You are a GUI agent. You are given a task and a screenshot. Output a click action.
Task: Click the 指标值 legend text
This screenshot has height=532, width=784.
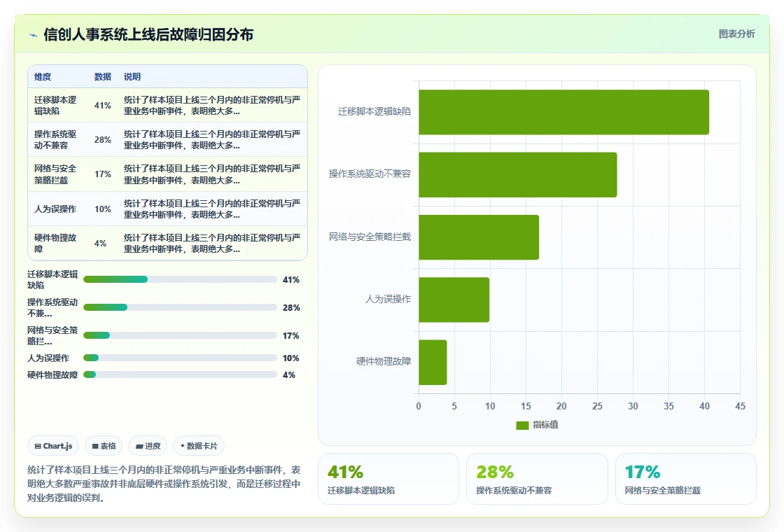tap(545, 425)
